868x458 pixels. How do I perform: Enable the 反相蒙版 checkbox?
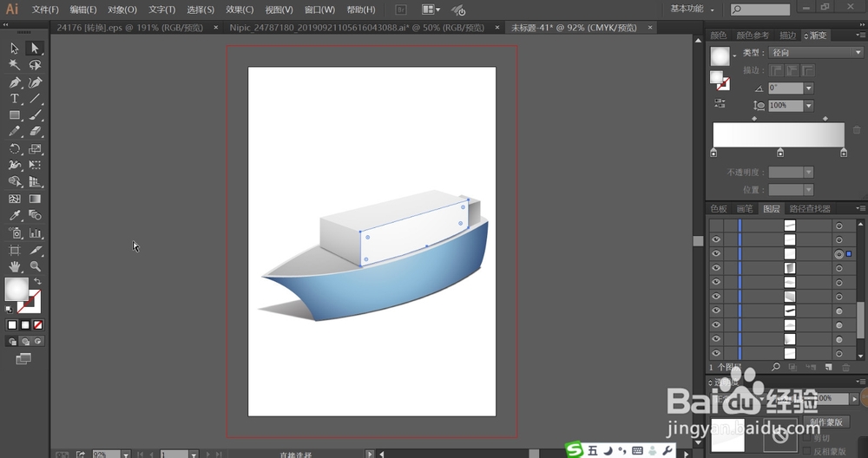coord(807,452)
